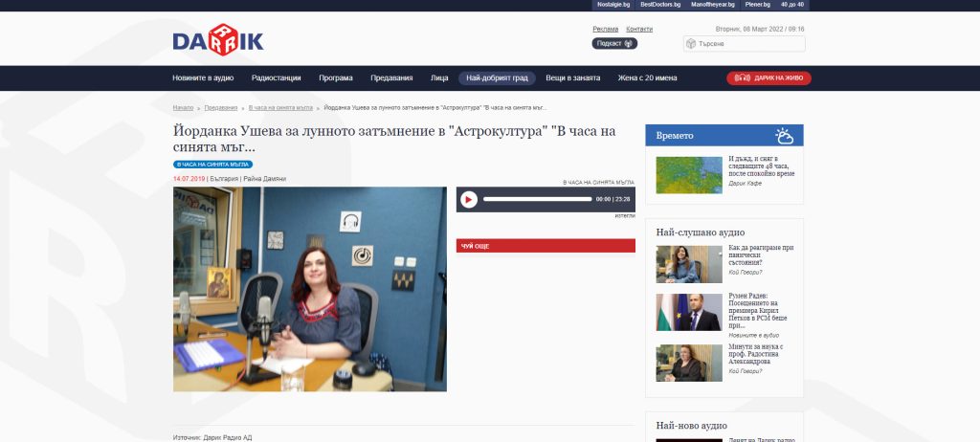
Task: Click the Darik logo in the header
Action: [x=218, y=39]
